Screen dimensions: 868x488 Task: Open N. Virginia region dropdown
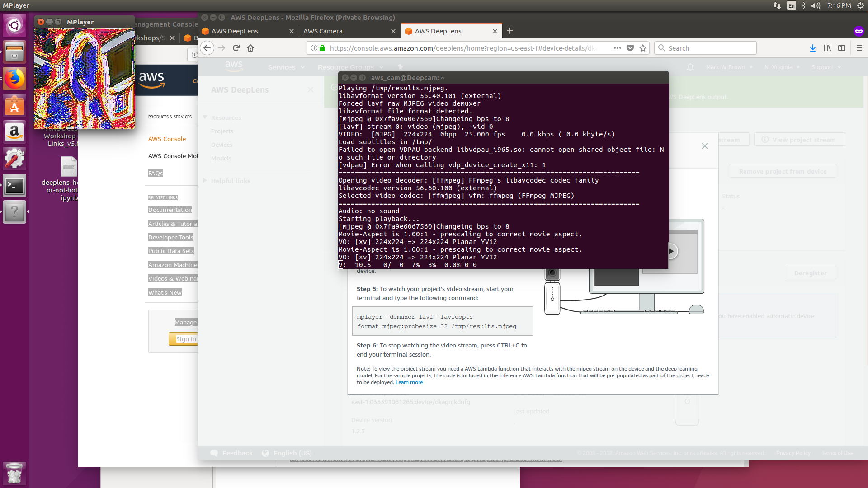point(782,67)
